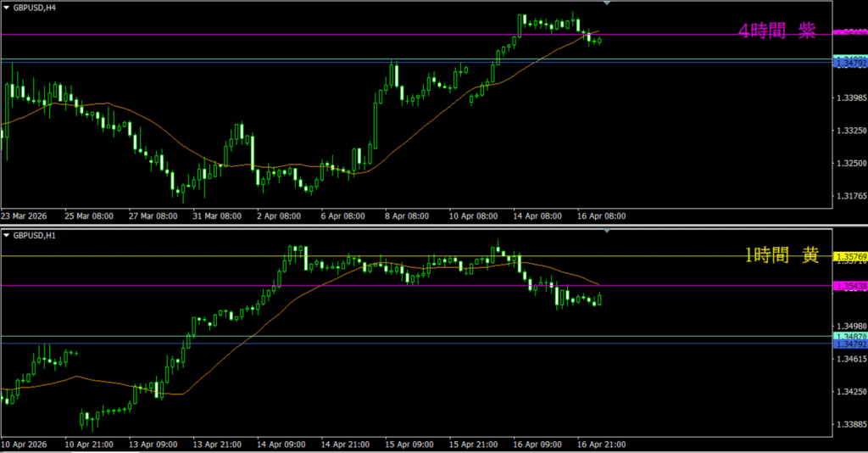Click the 1.32500 level on price scale

click(850, 163)
